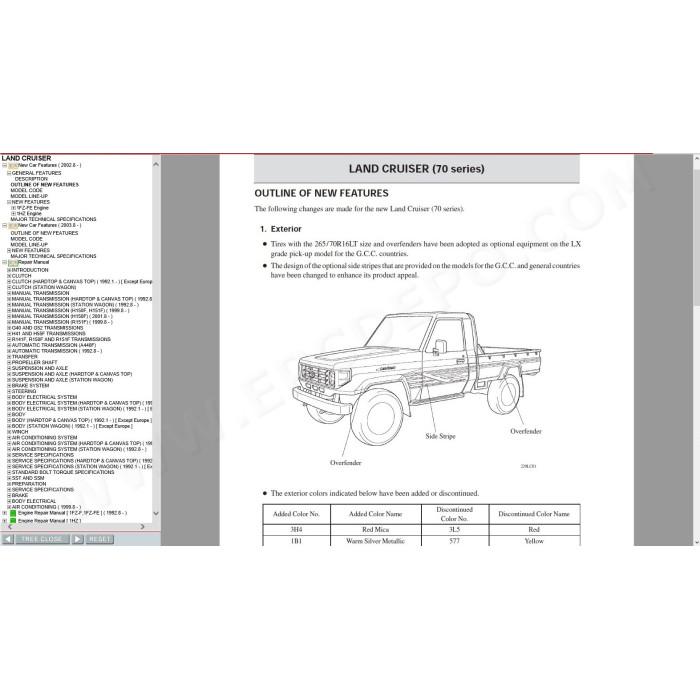Select PREPARATION entry

point(29,484)
